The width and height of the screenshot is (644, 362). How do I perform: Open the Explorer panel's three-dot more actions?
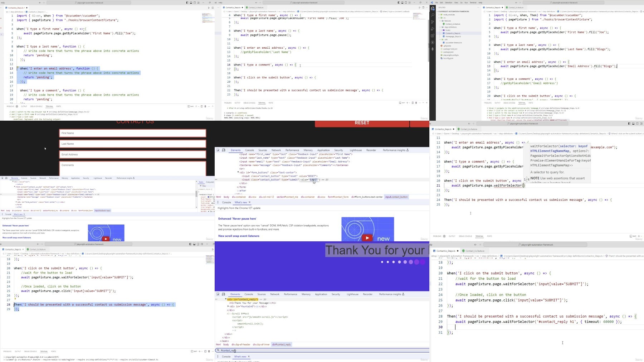(478, 8)
